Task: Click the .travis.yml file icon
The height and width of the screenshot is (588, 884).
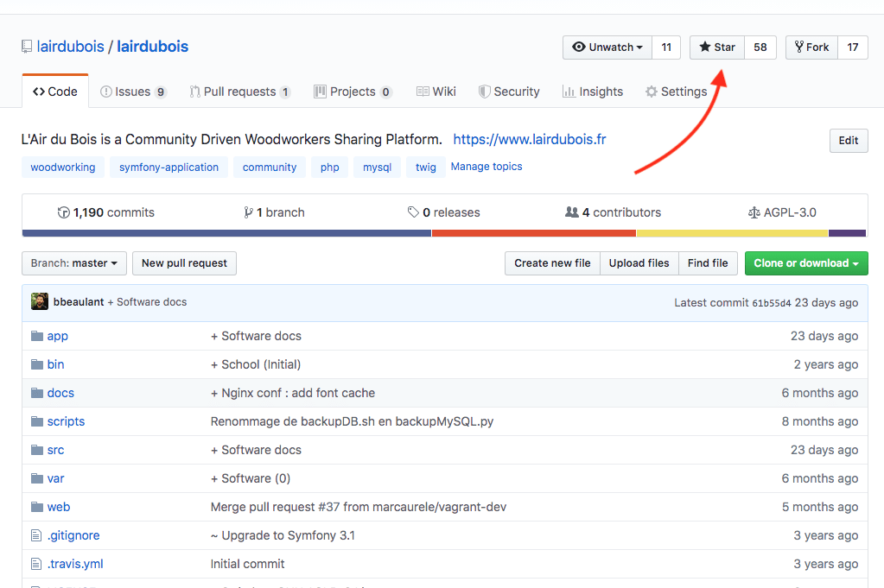Action: point(36,564)
